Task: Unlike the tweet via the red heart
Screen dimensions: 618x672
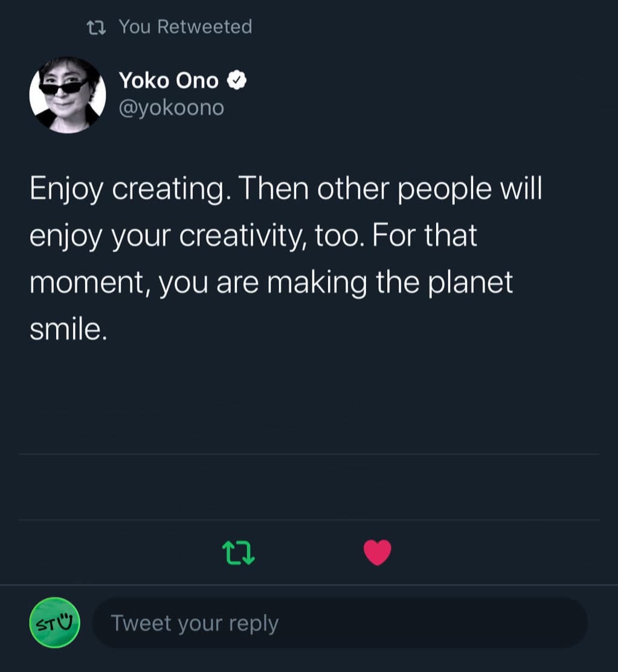Action: (378, 552)
